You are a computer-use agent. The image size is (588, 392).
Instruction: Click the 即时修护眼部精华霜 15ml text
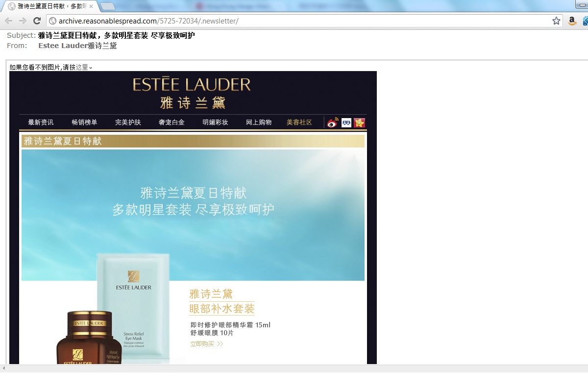[230, 325]
